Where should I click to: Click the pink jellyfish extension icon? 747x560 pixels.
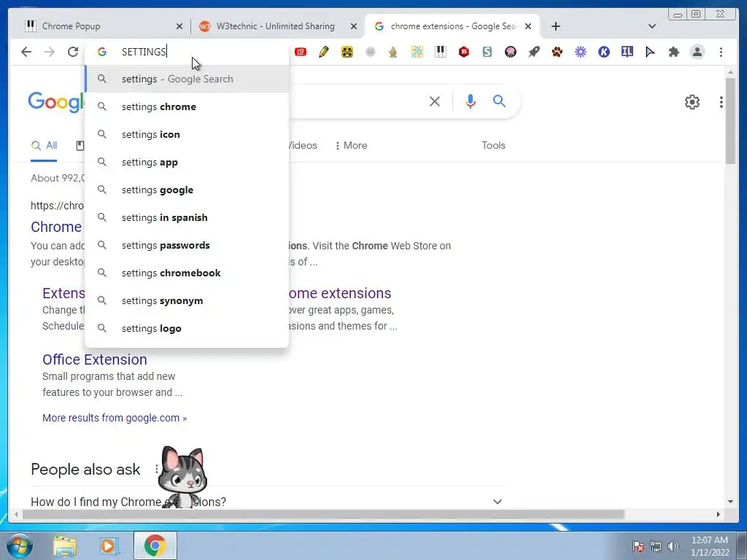tap(510, 52)
